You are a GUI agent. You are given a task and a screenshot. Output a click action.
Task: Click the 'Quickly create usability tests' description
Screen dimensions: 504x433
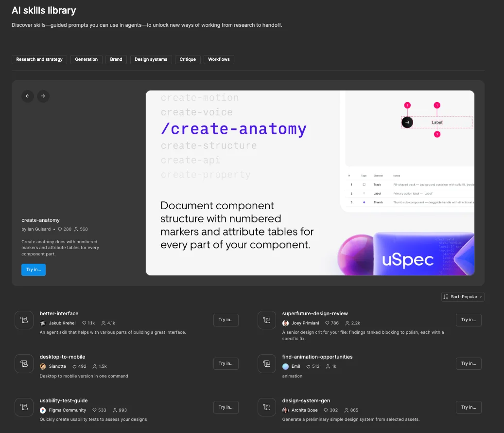tap(93, 419)
